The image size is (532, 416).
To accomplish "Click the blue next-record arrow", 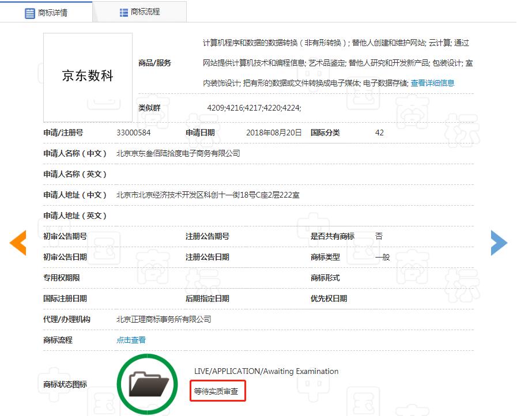I will tap(499, 243).
